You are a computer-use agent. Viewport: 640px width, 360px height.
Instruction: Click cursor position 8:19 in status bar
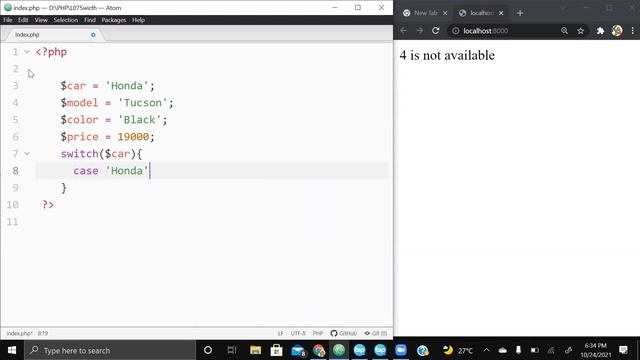pos(43,333)
